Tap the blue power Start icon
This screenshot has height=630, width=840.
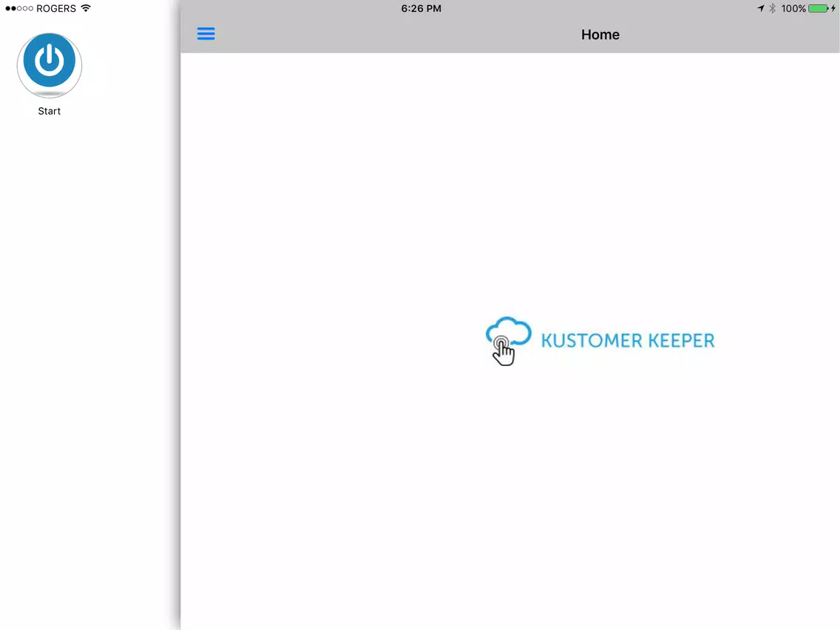click(50, 65)
